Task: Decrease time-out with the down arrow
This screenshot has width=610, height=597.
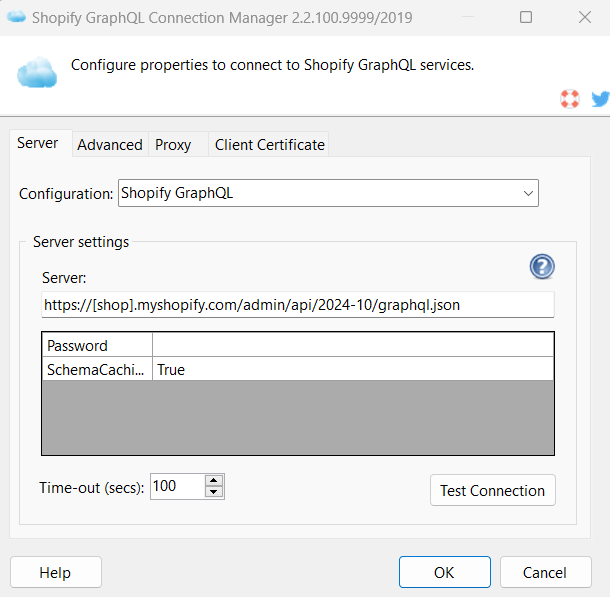Action: pyautogui.click(x=214, y=492)
